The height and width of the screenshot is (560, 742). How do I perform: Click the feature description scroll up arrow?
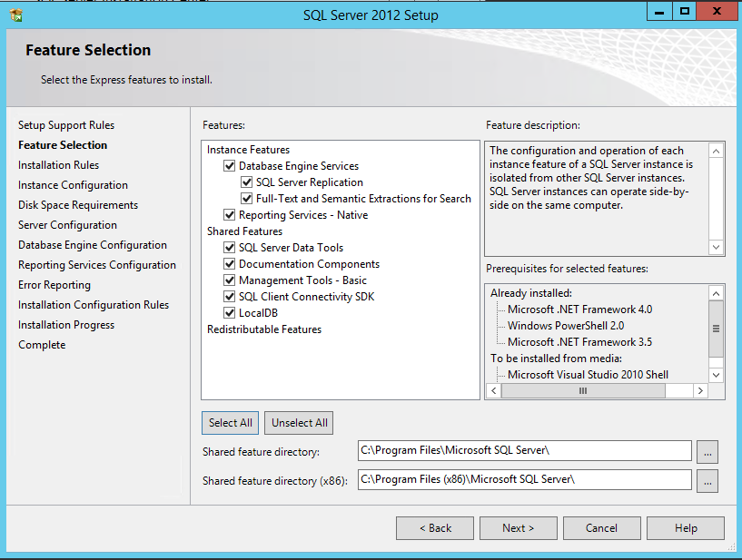click(x=716, y=151)
